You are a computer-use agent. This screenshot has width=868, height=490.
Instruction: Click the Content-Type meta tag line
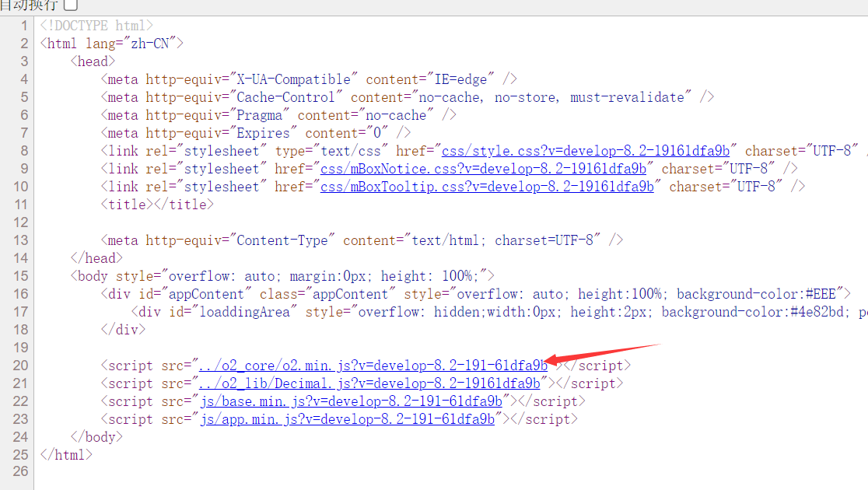point(362,240)
